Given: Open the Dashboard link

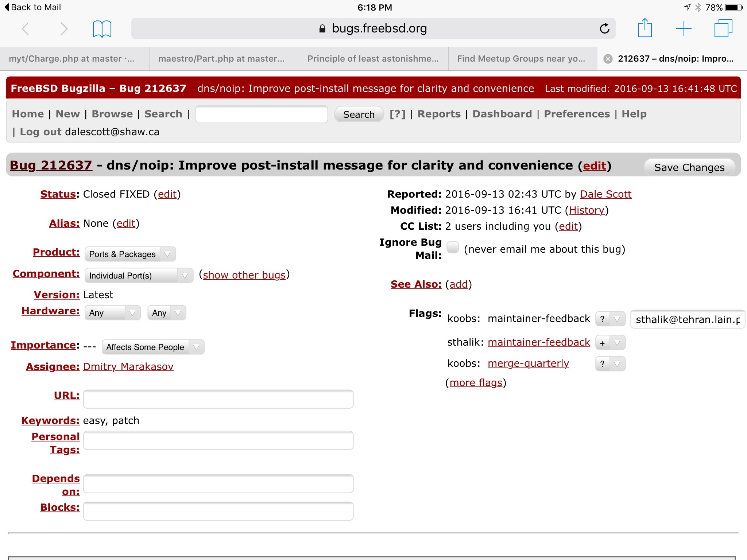Looking at the screenshot, I should [502, 114].
